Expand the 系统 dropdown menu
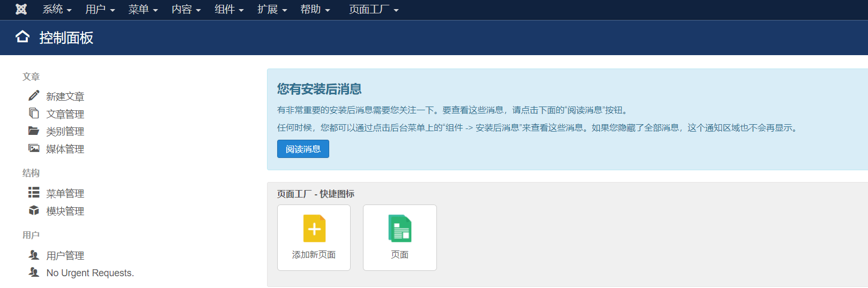 tap(57, 10)
